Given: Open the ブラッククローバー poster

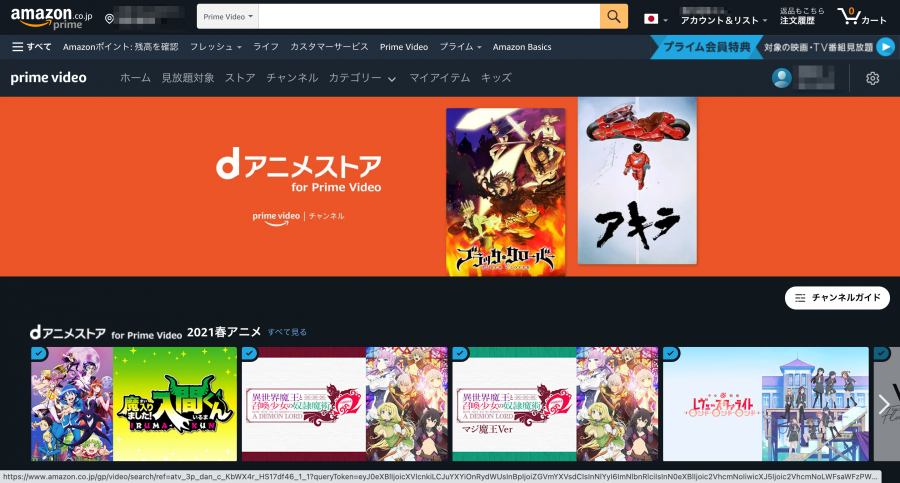Looking at the screenshot, I should 506,192.
